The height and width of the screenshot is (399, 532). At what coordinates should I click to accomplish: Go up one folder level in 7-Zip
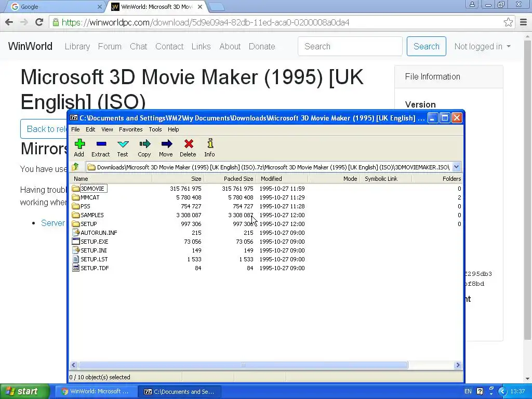(75, 167)
